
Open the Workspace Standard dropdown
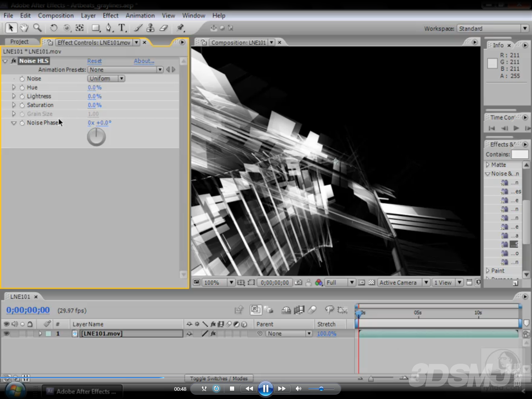point(492,28)
